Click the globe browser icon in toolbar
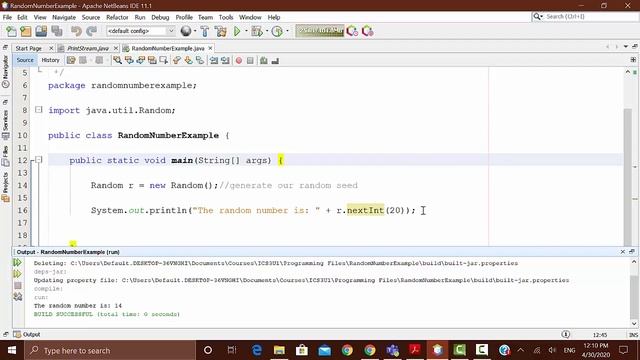This screenshot has width=640, height=360. click(186, 31)
